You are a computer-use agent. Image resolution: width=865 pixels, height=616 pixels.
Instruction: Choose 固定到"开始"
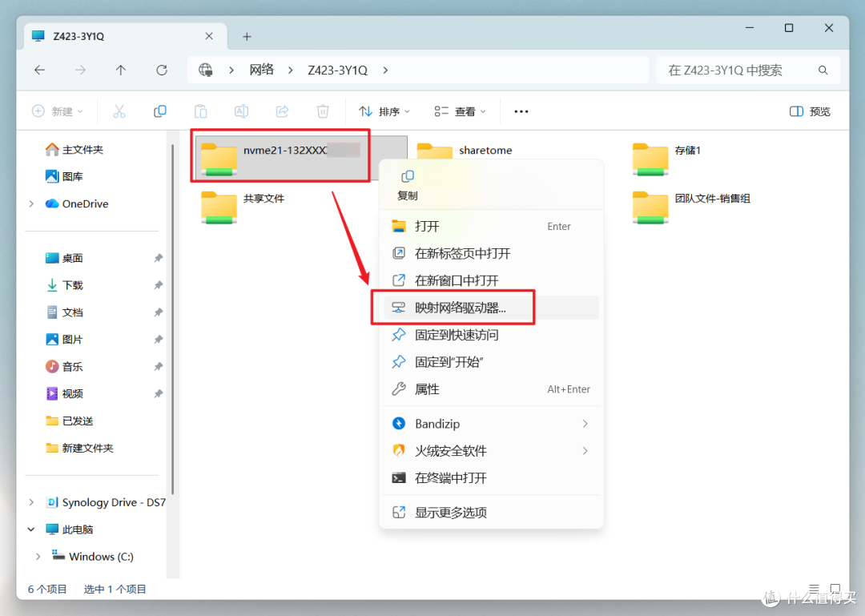tap(491, 362)
